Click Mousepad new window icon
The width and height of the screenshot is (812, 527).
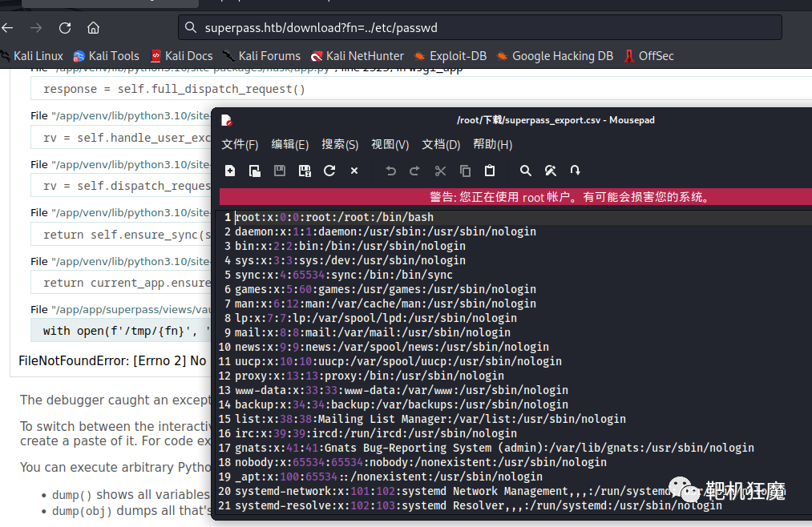click(255, 171)
